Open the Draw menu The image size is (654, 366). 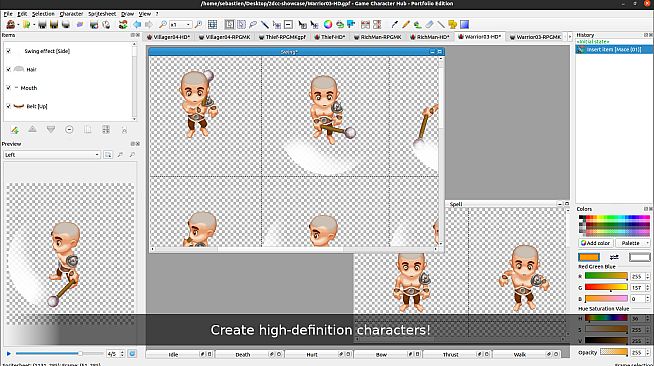[127, 14]
